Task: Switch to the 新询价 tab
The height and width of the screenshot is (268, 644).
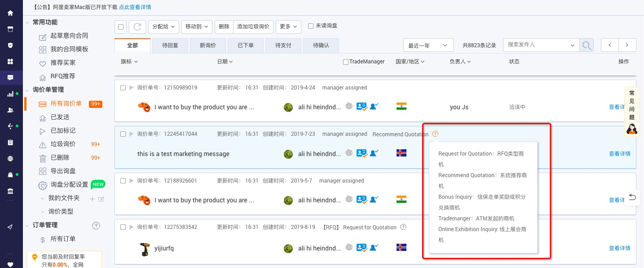Action: point(208,45)
